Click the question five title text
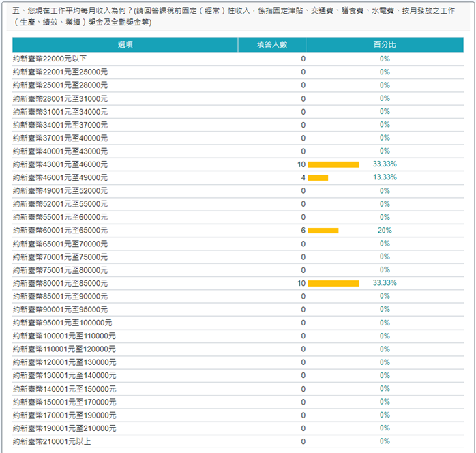This screenshot has height=453, width=476. click(x=232, y=16)
